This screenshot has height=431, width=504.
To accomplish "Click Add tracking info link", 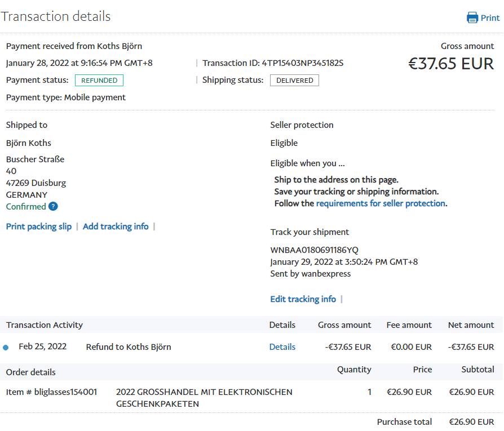I will (x=116, y=226).
